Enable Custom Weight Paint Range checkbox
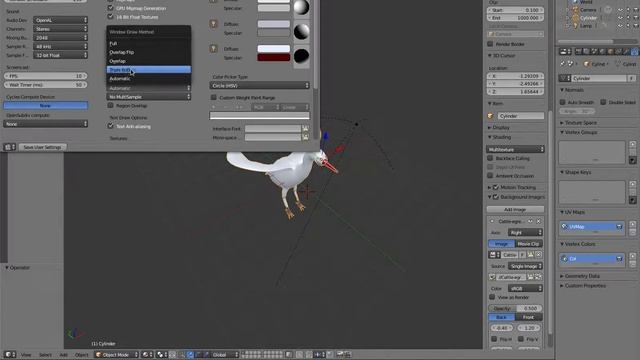 pyautogui.click(x=213, y=98)
